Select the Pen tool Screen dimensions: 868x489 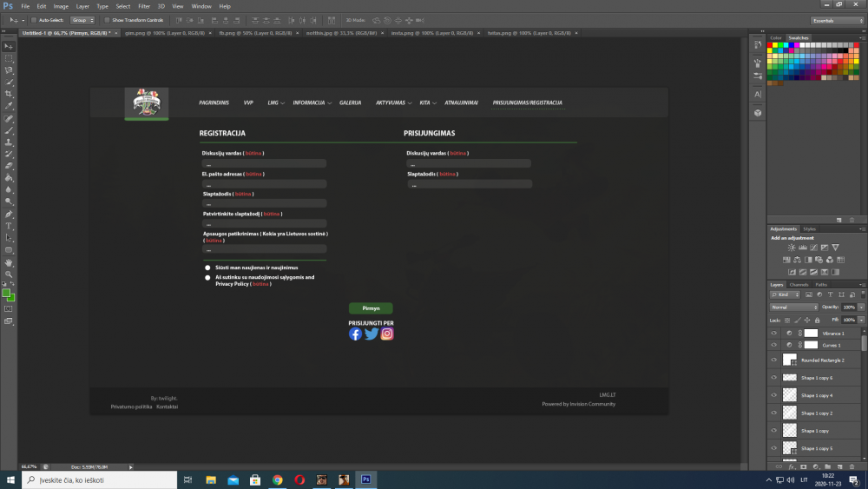click(9, 214)
